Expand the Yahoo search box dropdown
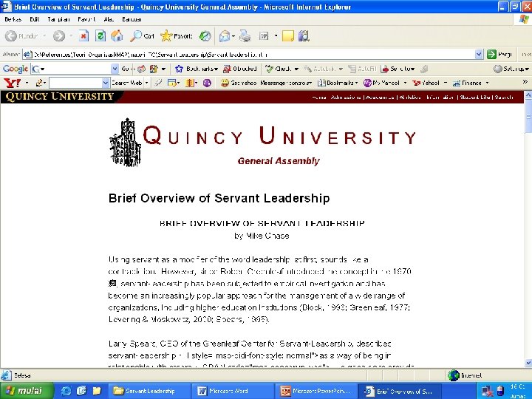The height and width of the screenshot is (399, 532). pos(106,83)
